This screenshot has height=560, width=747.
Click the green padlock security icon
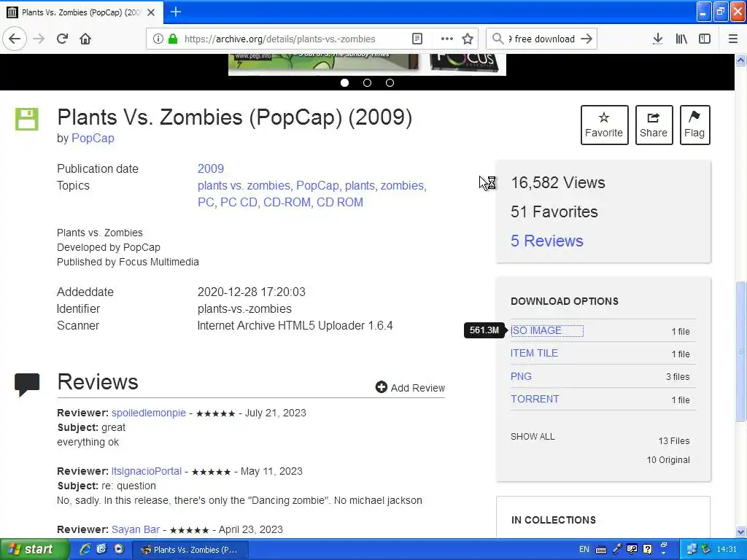click(173, 39)
